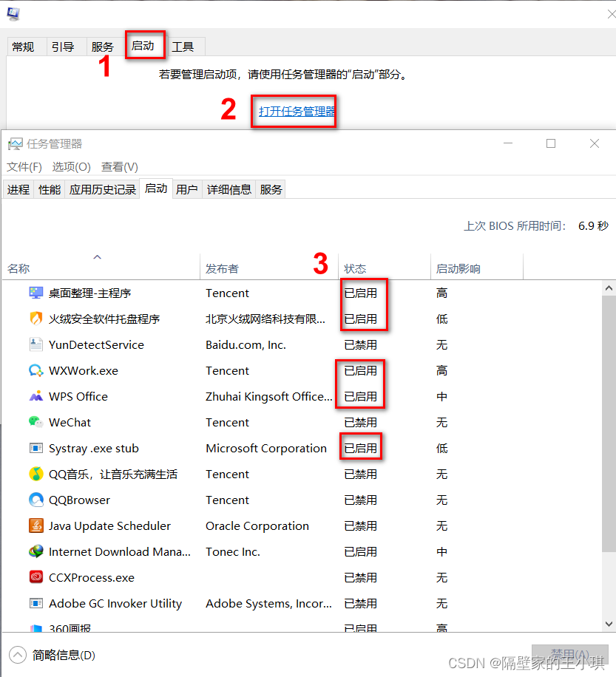Select the WXWork.exe row name
This screenshot has height=677, width=616.
pyautogui.click(x=84, y=371)
